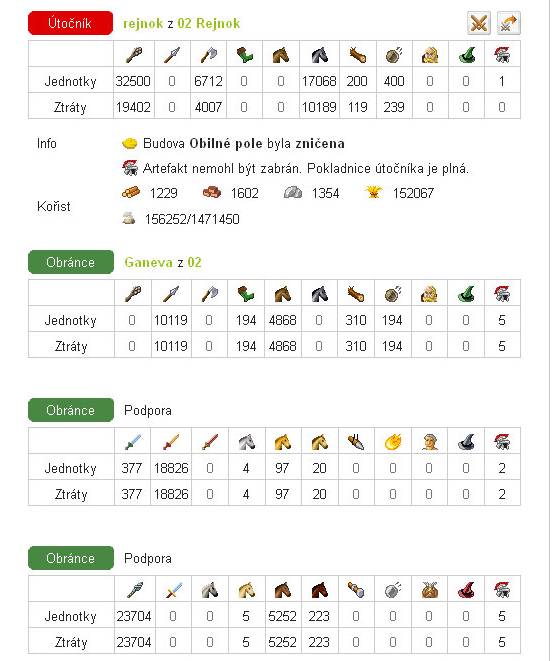Click the Roman fire catapult icon
This screenshot has width=552, height=661.
pos(393,442)
